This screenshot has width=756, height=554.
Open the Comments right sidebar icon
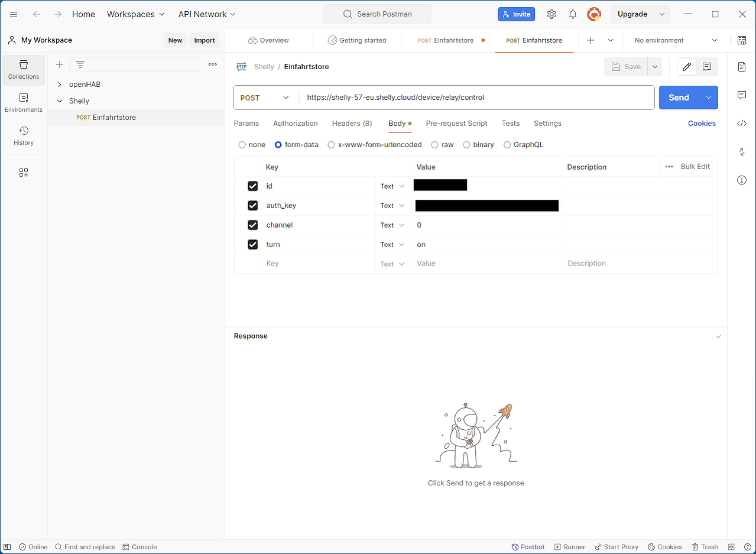click(742, 95)
